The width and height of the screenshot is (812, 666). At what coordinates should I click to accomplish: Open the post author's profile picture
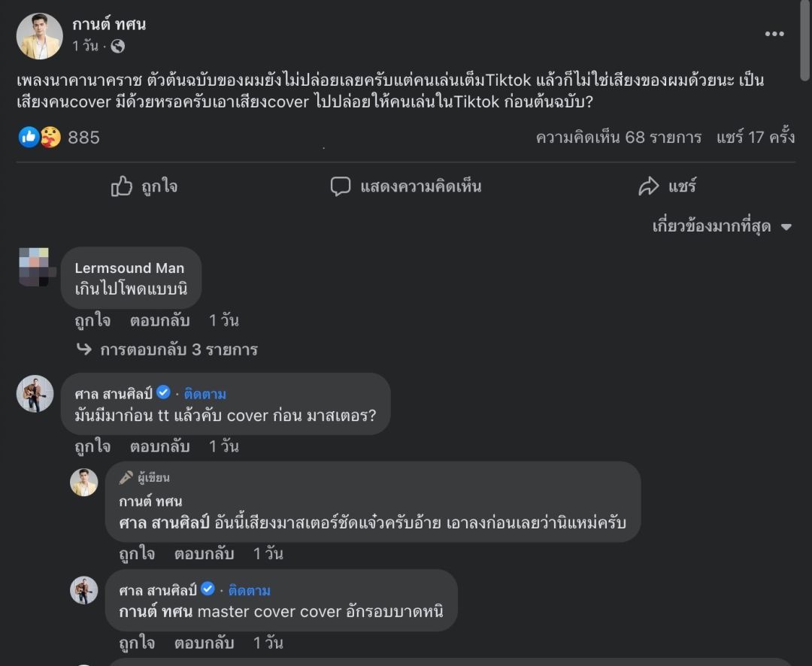point(39,35)
